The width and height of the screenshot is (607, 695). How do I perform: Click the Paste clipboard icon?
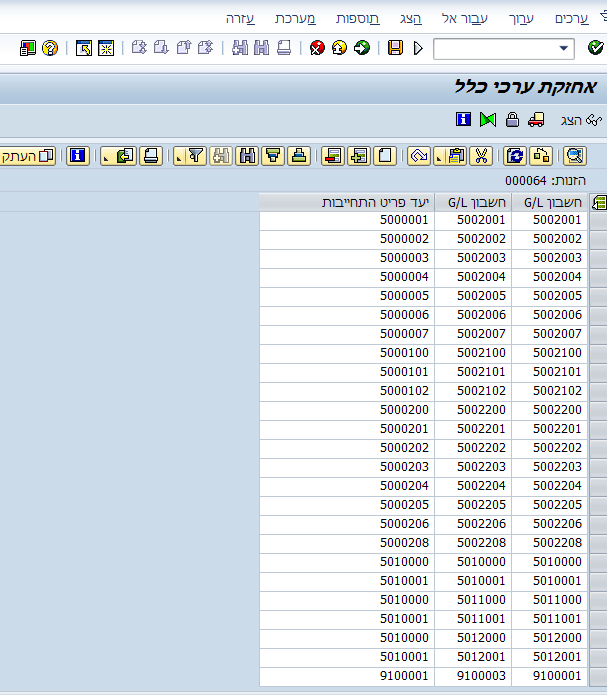point(455,156)
